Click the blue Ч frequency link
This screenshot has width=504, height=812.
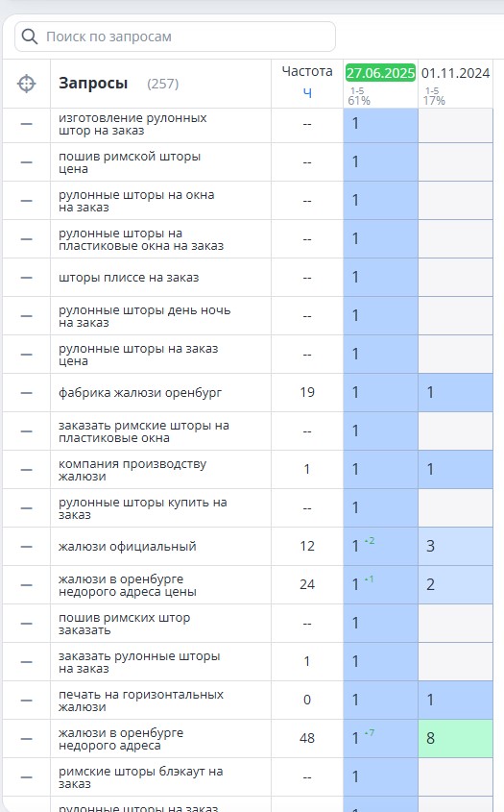(307, 92)
